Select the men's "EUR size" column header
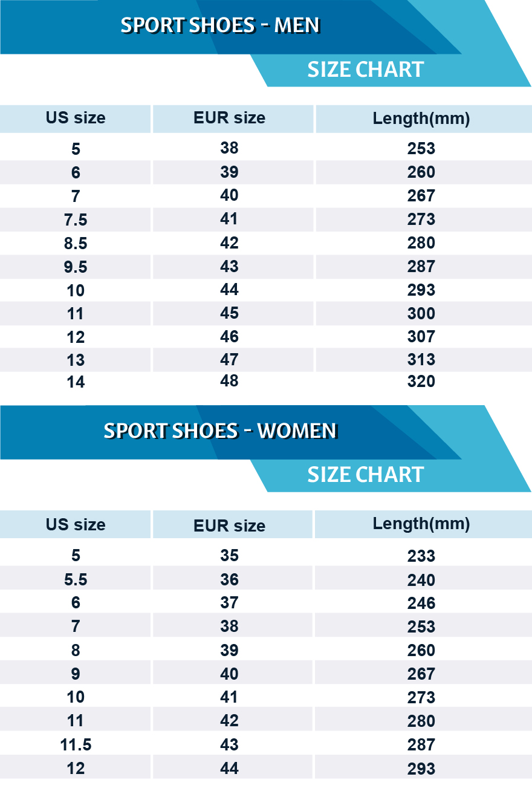Viewport: 532px width, 797px height. [x=229, y=118]
